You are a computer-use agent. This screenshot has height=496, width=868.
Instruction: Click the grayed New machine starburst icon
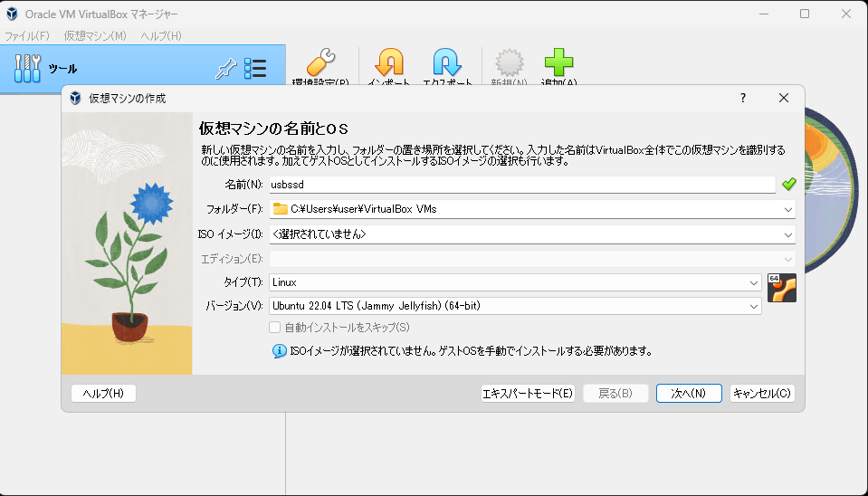pos(510,62)
